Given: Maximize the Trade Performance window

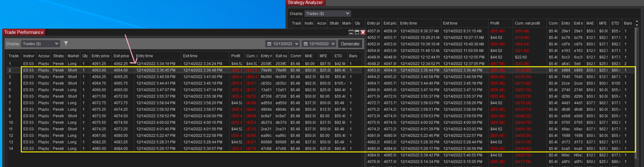Looking at the screenshot, I should click(x=357, y=33).
